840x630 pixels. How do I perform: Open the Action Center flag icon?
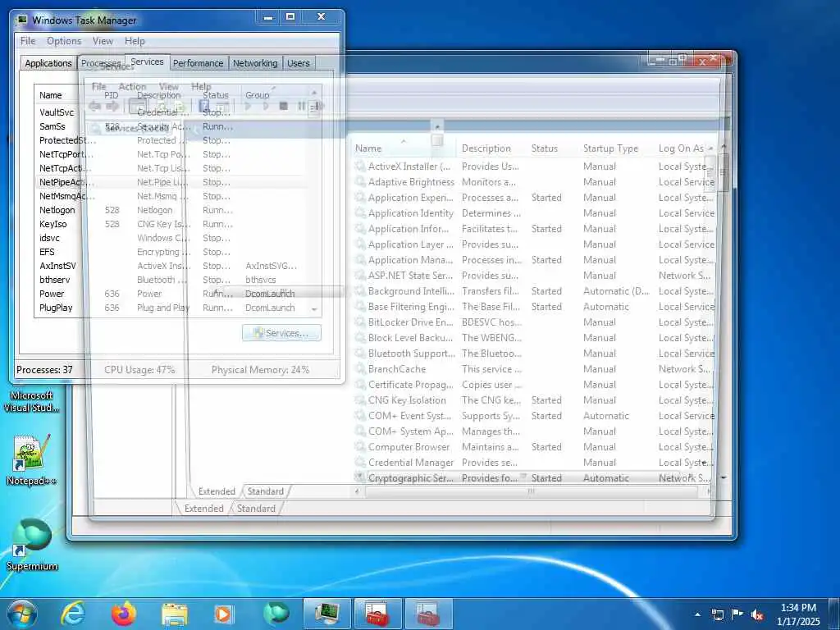point(737,614)
